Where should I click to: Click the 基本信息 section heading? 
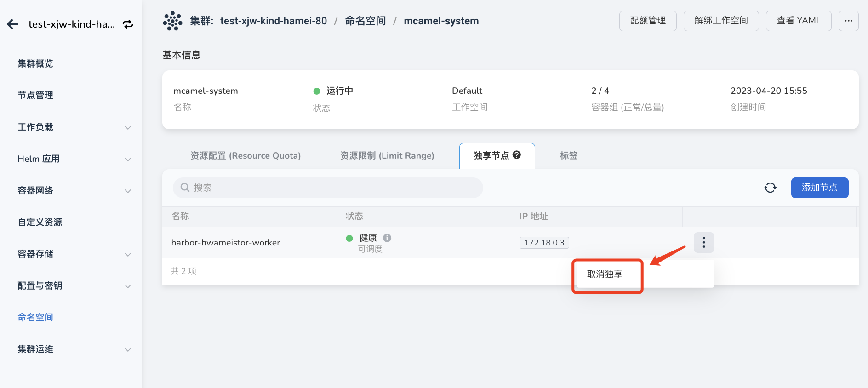[x=182, y=55]
